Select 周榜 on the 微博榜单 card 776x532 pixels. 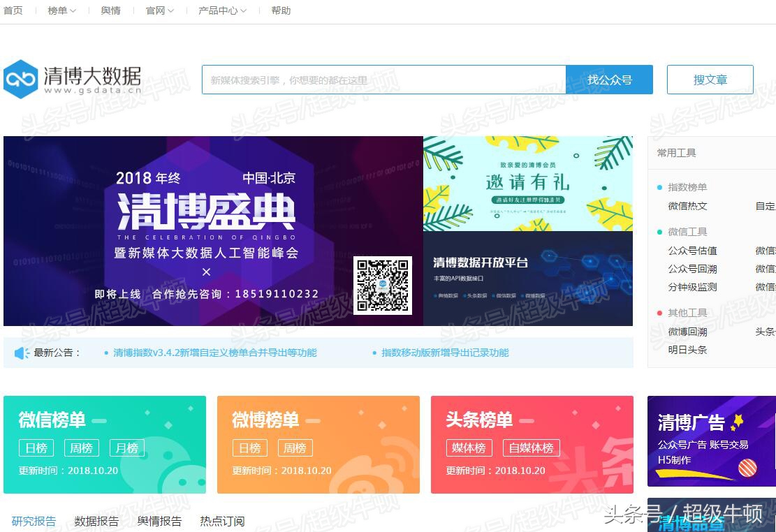(x=295, y=448)
